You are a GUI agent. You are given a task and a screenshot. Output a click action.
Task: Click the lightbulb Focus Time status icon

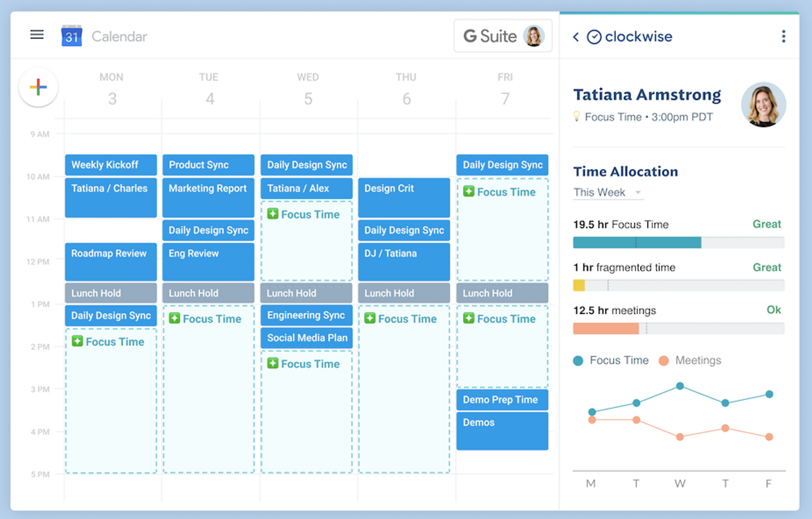pos(577,117)
